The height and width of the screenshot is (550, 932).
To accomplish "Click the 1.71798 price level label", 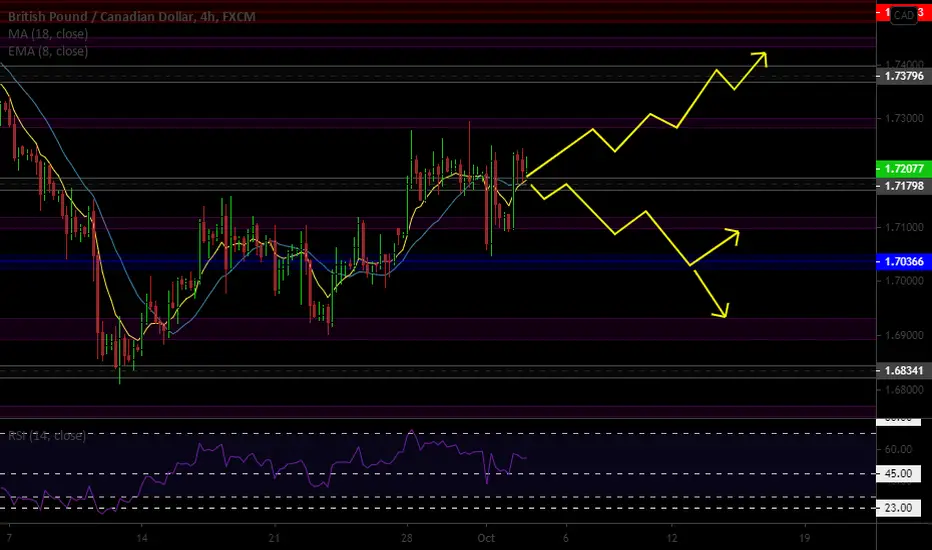I will 904,186.
